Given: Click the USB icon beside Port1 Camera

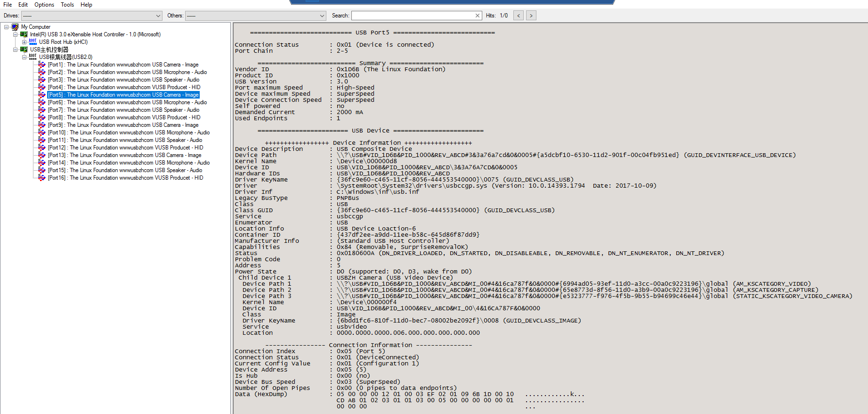Looking at the screenshot, I should click(42, 65).
